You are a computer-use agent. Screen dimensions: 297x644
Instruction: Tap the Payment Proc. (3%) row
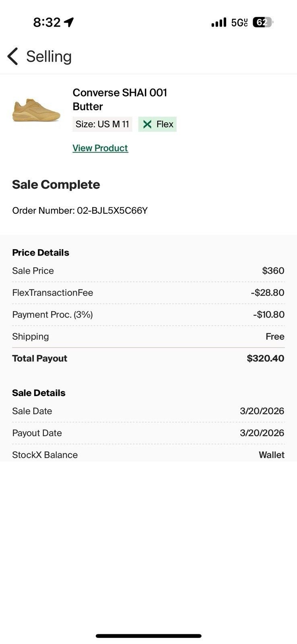coord(148,315)
